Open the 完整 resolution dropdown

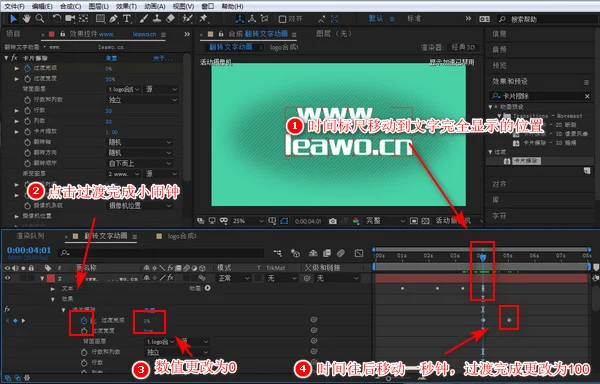coord(385,221)
